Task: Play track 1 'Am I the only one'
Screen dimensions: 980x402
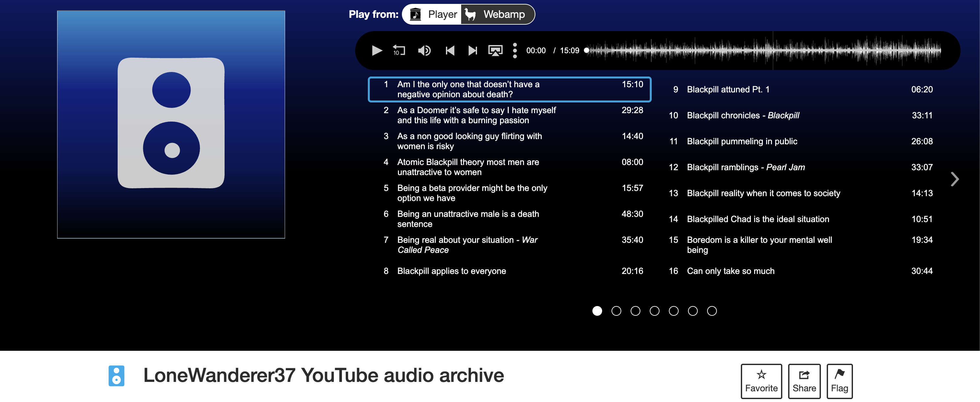Action: click(x=510, y=89)
